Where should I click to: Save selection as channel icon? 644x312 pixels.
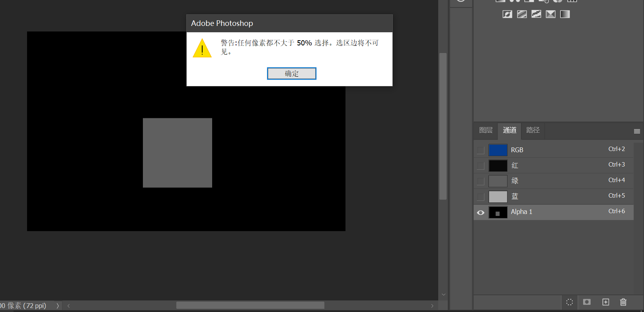coord(587,302)
